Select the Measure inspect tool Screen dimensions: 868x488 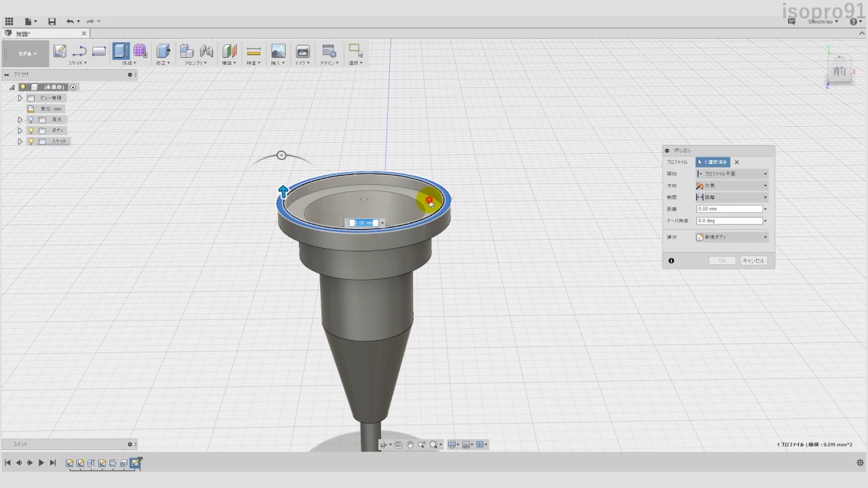[254, 51]
